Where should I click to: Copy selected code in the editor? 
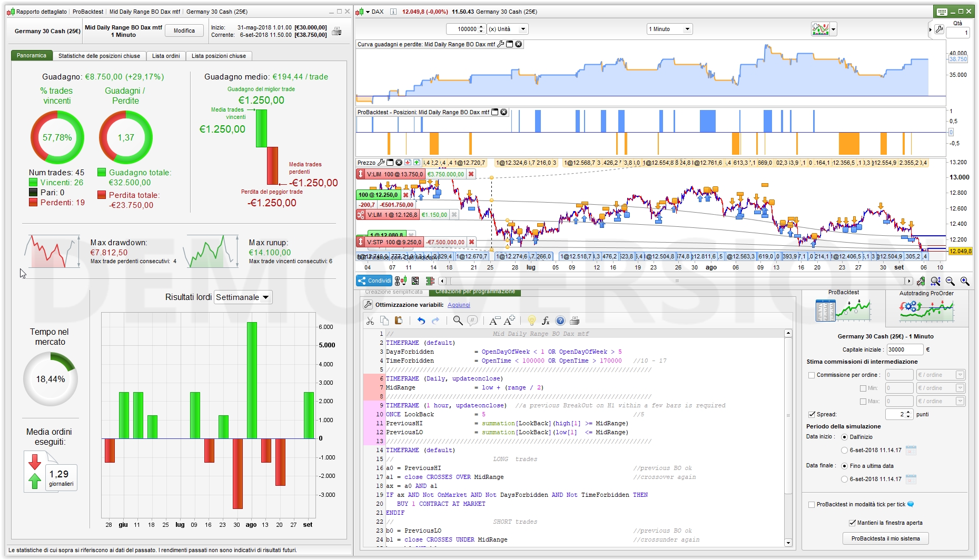[384, 321]
